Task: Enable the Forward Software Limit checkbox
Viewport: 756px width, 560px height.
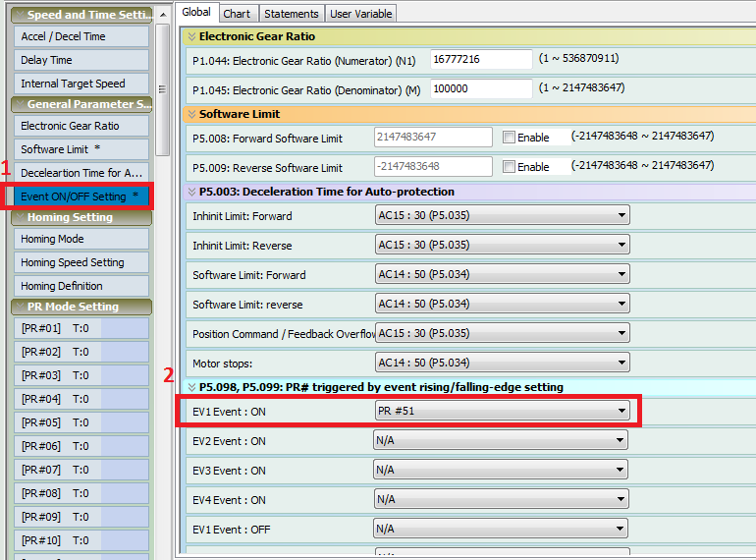Action: pos(509,138)
